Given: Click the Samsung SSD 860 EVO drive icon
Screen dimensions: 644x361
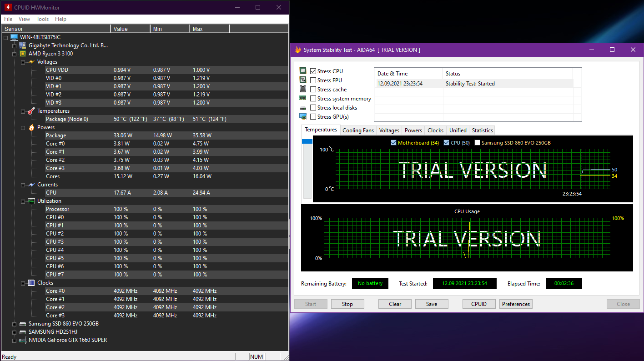Looking at the screenshot, I should coord(23,324).
